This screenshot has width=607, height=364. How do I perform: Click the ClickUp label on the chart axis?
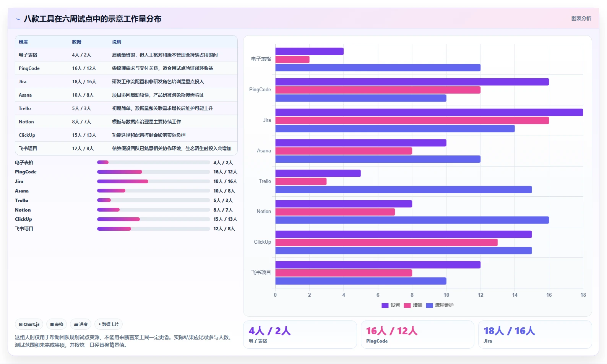pos(263,242)
